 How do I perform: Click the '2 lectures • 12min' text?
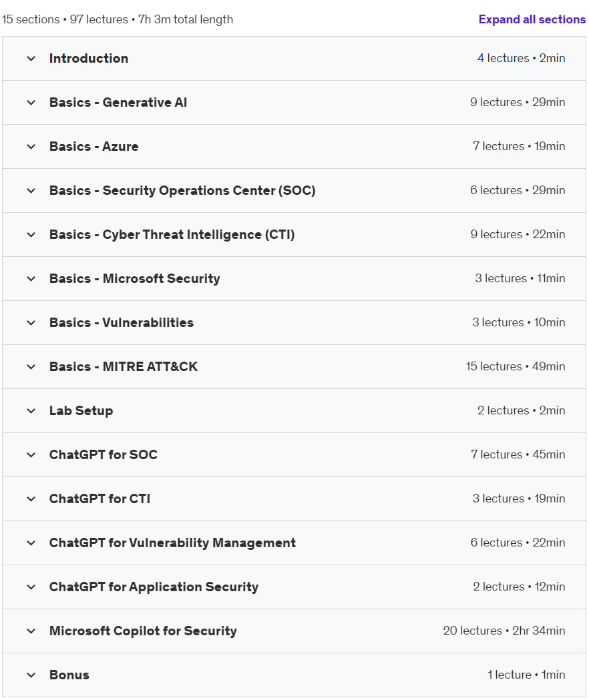[519, 587]
